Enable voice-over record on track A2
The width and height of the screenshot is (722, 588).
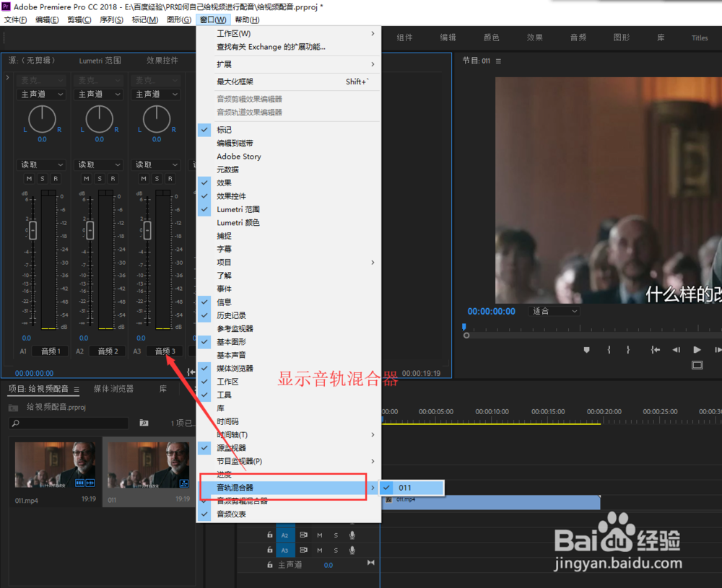(352, 535)
